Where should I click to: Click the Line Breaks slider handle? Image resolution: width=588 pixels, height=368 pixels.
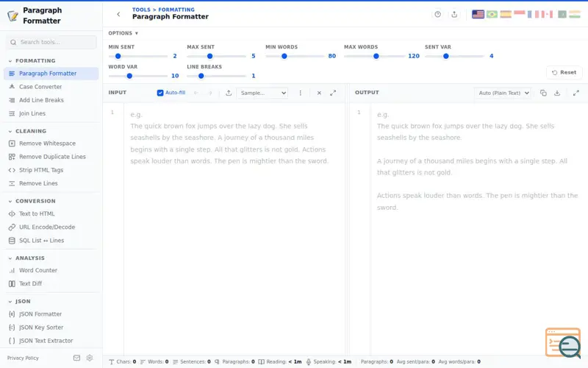coord(201,76)
